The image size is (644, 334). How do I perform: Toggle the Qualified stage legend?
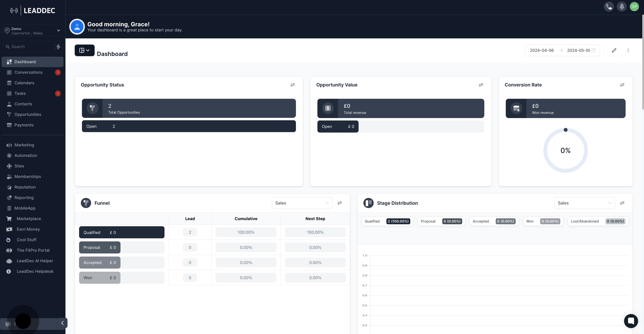(x=387, y=221)
